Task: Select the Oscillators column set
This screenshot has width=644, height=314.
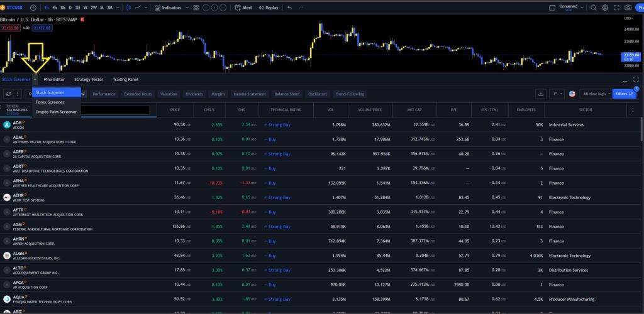Action: (318, 94)
